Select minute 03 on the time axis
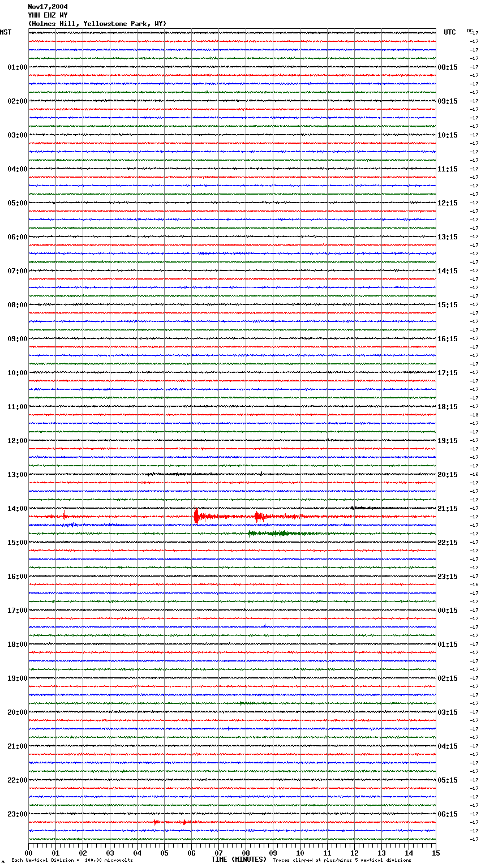 point(110,853)
